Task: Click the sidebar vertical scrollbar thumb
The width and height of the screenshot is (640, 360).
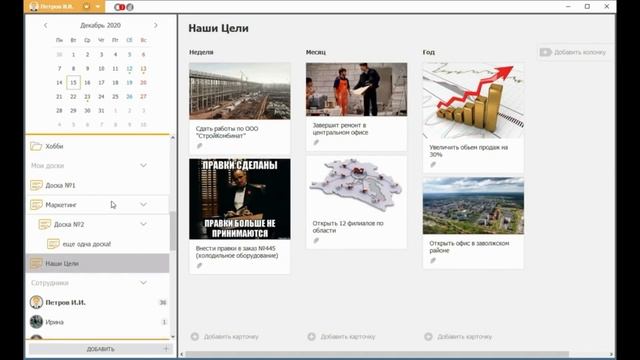Action: 173,231
